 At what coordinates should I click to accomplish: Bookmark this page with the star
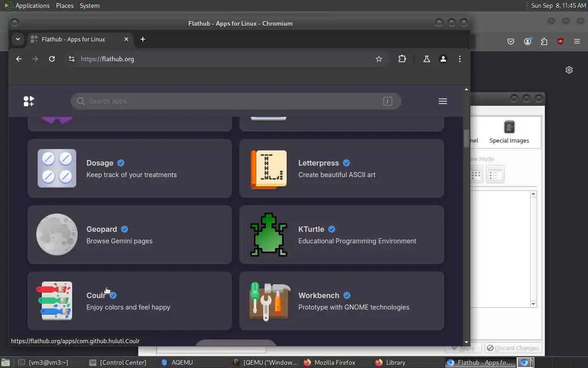click(379, 59)
